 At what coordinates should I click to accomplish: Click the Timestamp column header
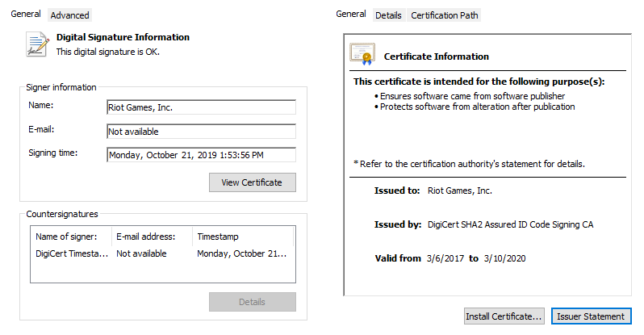point(218,237)
